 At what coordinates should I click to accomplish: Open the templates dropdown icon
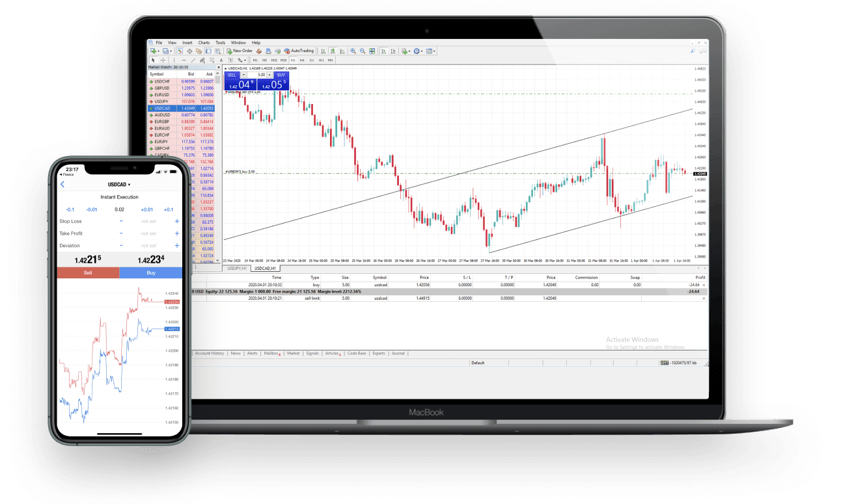(431, 51)
